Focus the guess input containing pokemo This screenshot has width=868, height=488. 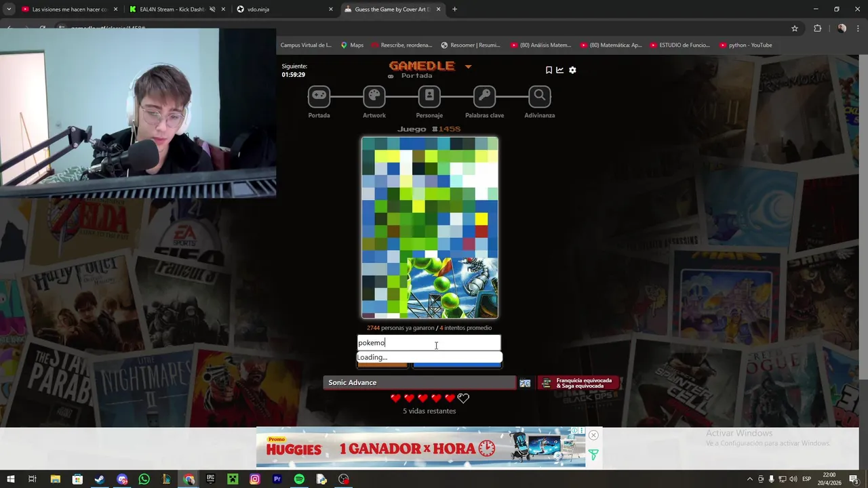coord(429,343)
